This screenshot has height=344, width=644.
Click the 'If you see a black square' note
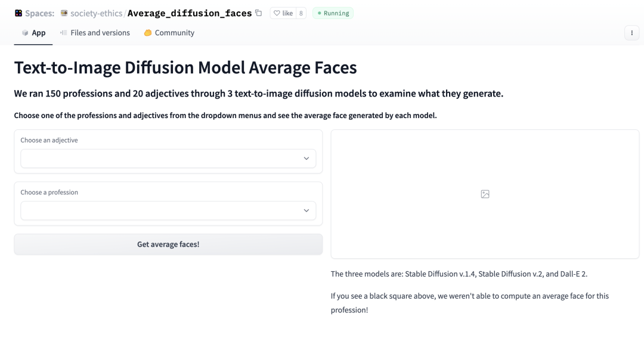[x=470, y=303]
